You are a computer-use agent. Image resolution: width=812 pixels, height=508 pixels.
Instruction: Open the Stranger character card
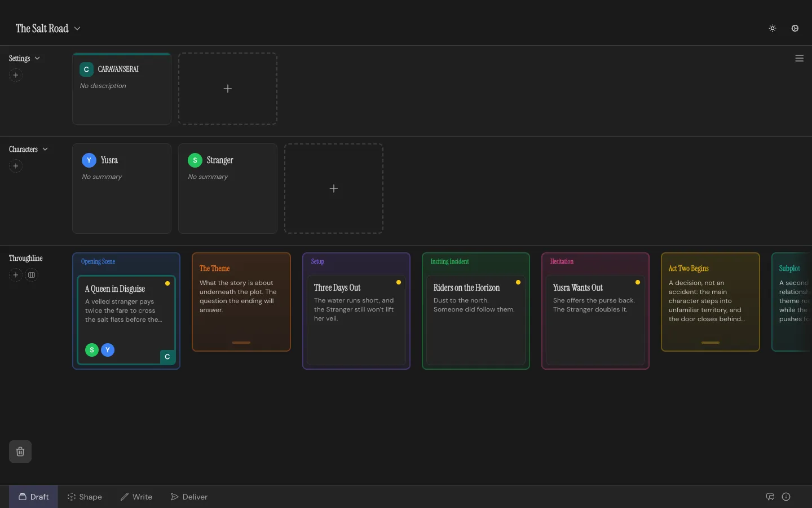[228, 189]
